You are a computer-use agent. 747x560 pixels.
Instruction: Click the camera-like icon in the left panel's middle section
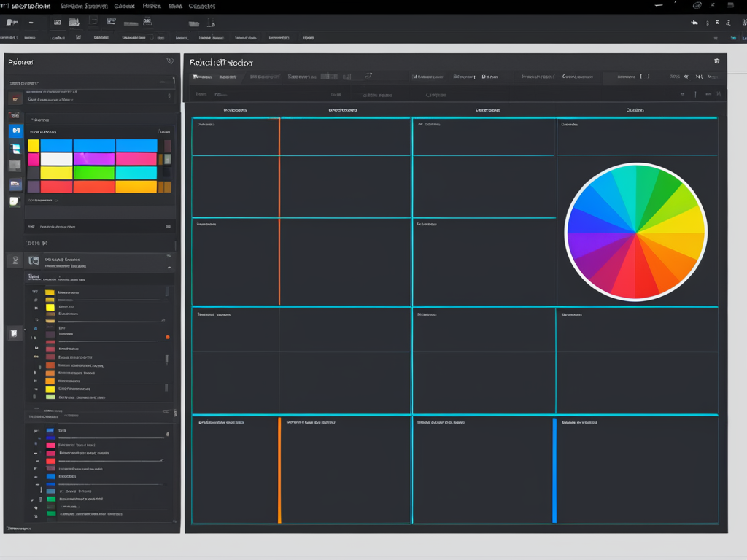[33, 260]
